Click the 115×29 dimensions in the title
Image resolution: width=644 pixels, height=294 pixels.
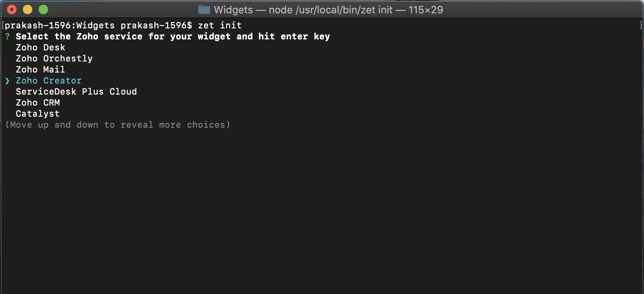[x=426, y=10]
